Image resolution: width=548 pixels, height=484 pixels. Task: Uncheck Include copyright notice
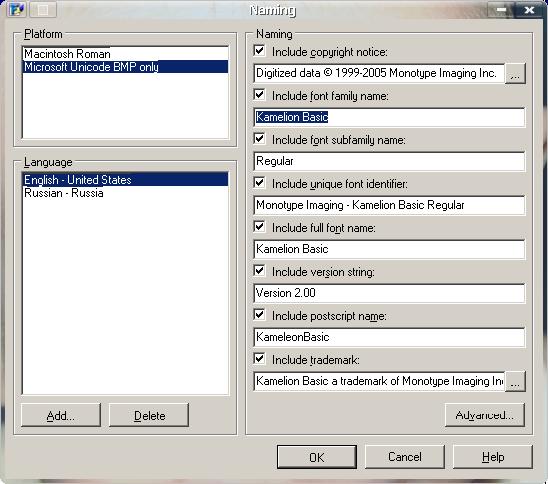tap(260, 51)
